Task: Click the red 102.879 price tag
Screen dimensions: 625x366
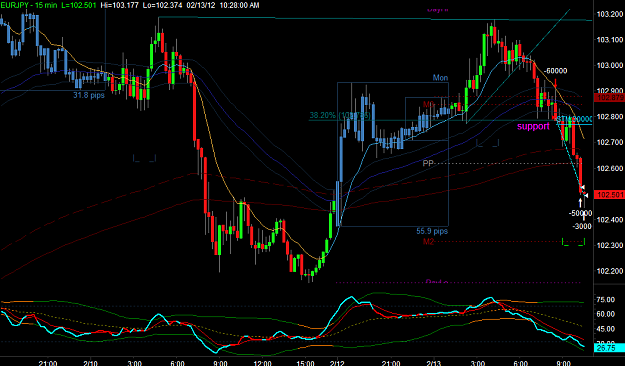Action: (x=609, y=98)
